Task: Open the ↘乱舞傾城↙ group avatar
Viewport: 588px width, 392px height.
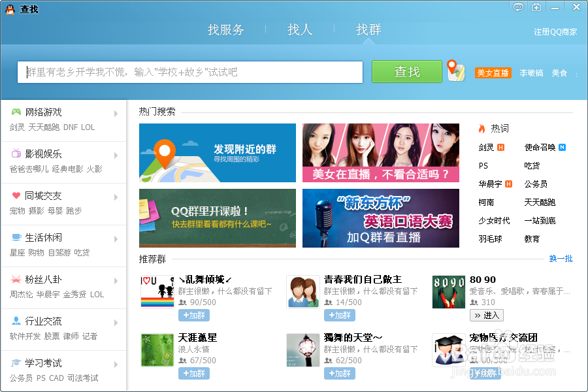Action: [157, 292]
